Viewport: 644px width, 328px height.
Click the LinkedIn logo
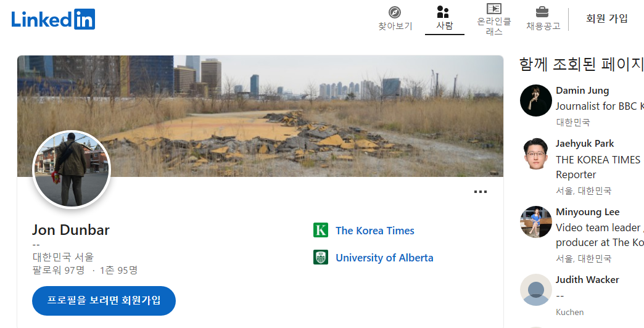coord(53,19)
